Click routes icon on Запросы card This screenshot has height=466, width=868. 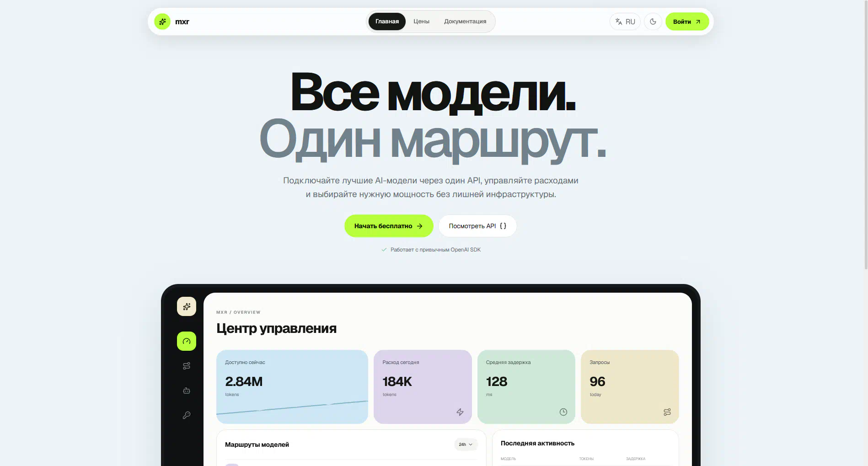pos(667,412)
